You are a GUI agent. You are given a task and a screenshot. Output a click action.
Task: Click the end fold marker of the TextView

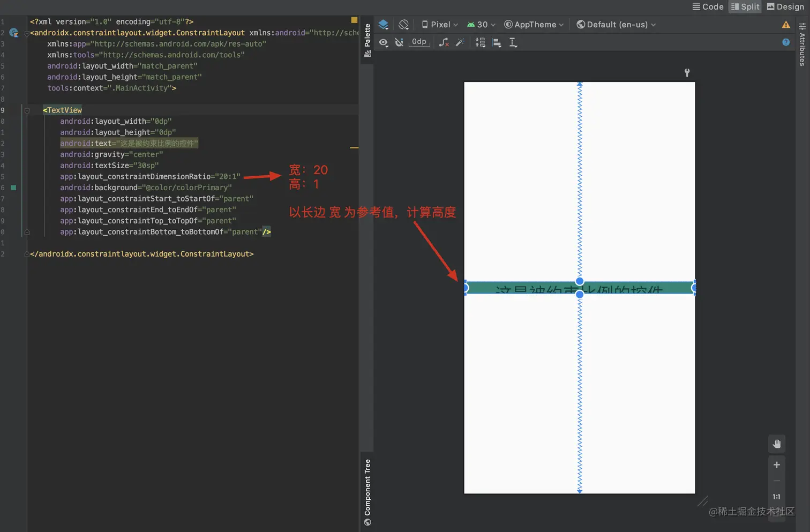point(27,232)
